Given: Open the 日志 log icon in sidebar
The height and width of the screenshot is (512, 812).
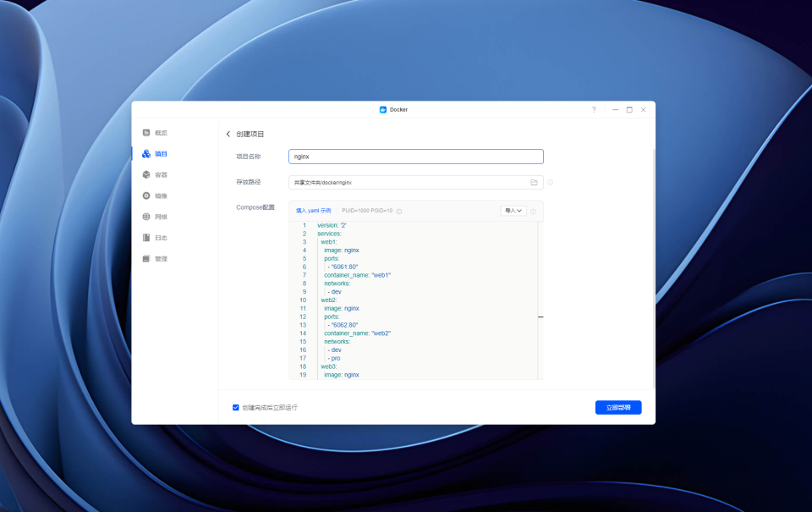Looking at the screenshot, I should click(x=146, y=237).
